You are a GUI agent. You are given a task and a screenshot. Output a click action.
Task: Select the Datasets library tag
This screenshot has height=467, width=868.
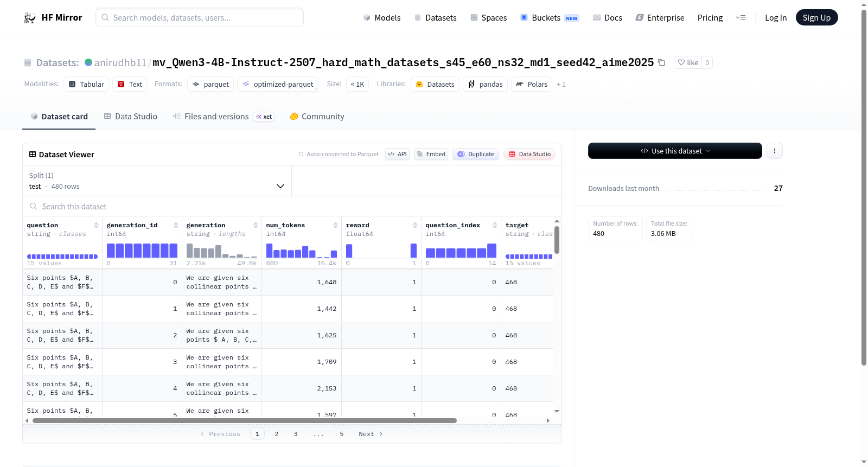click(435, 84)
